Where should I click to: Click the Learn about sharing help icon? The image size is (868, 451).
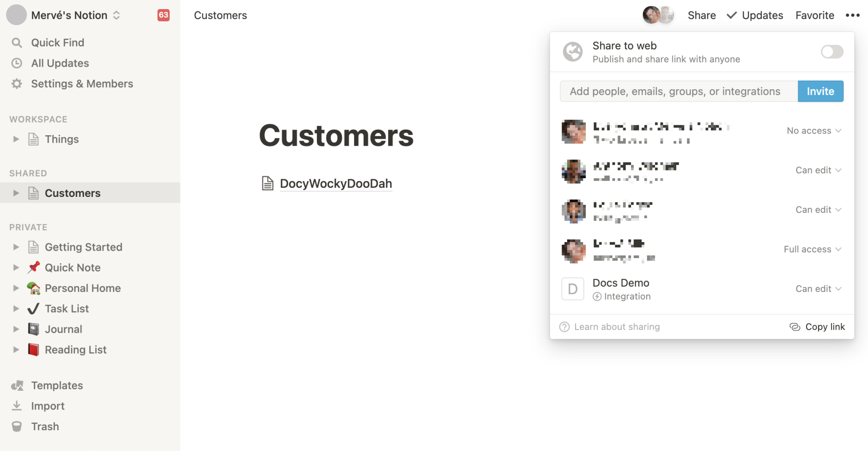pos(563,327)
